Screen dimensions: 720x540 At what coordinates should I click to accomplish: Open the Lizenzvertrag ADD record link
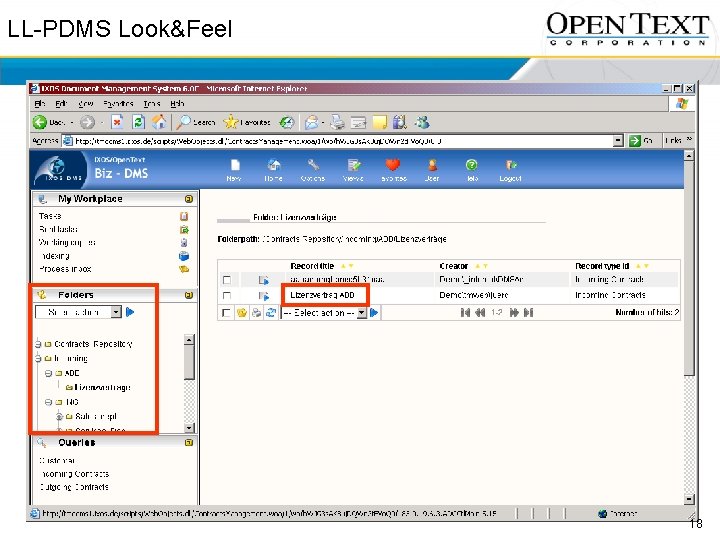pyautogui.click(x=322, y=295)
